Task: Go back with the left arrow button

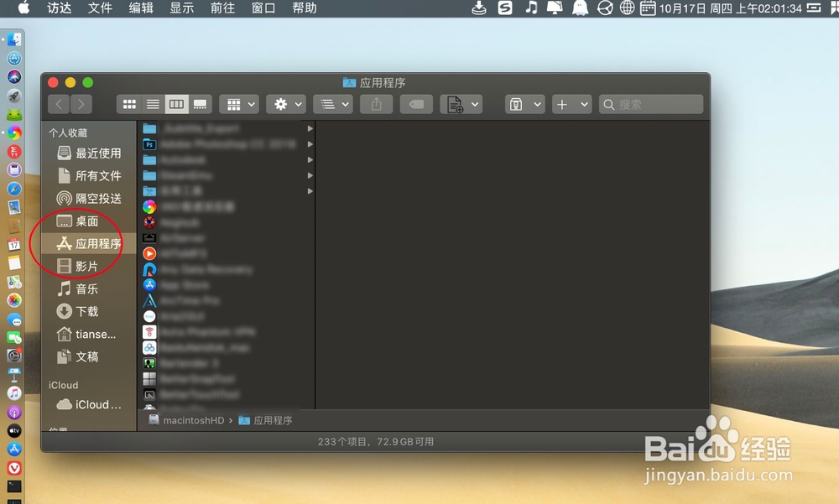Action: [59, 104]
